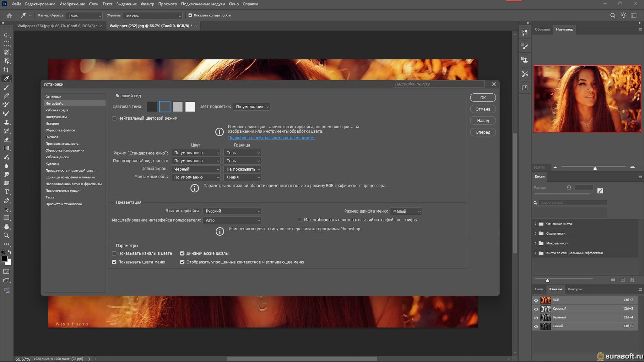Toggle Quick Mask mode icon
The width and height of the screenshot is (644, 362).
point(6,271)
